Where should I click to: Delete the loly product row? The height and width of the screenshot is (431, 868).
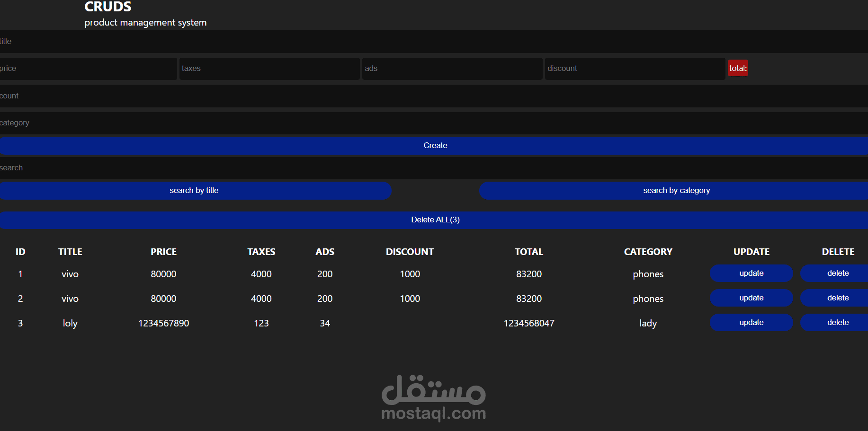(x=834, y=323)
